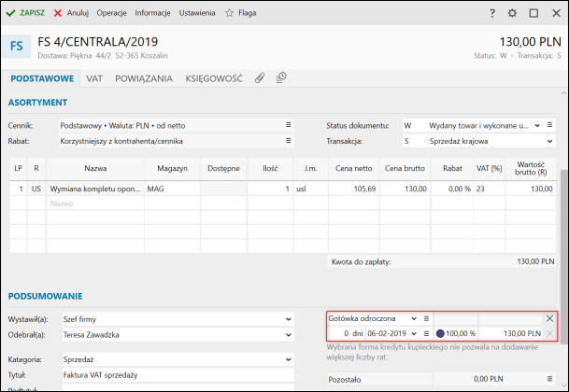569x392 pixels.
Task: Expand the Odebrał(a) dropdown
Action: point(288,335)
